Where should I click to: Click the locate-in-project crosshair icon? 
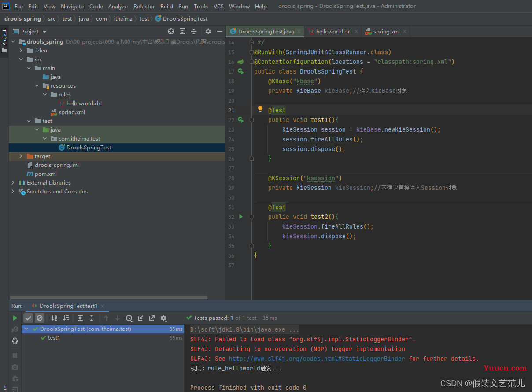171,31
